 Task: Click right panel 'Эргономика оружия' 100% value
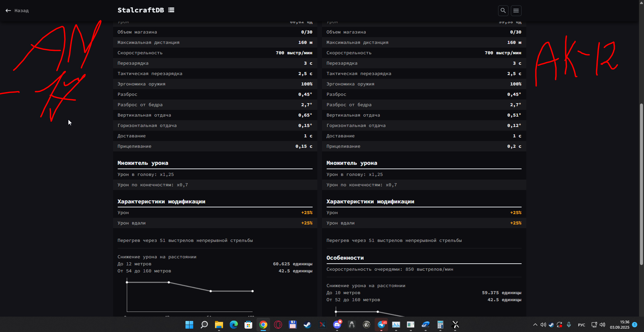pyautogui.click(x=516, y=84)
